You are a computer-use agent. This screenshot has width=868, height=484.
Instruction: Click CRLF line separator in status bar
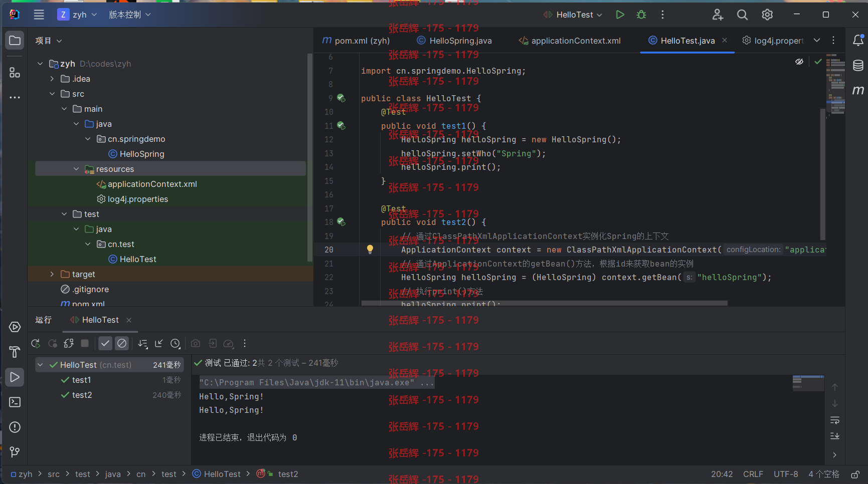tap(753, 474)
